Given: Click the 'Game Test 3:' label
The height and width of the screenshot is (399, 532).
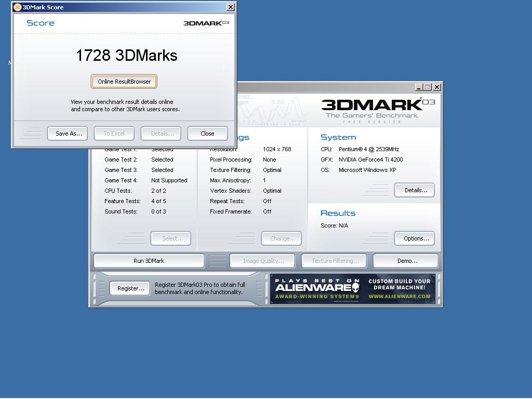Looking at the screenshot, I should (121, 170).
